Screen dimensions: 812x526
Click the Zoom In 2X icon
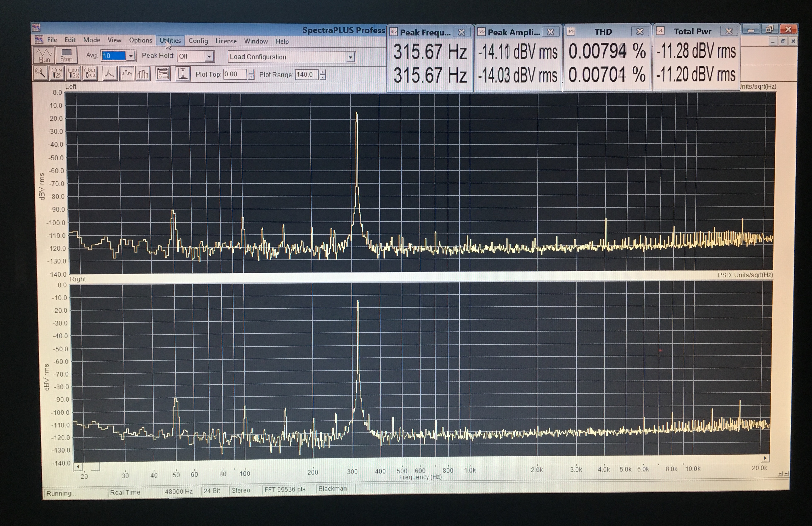click(57, 73)
